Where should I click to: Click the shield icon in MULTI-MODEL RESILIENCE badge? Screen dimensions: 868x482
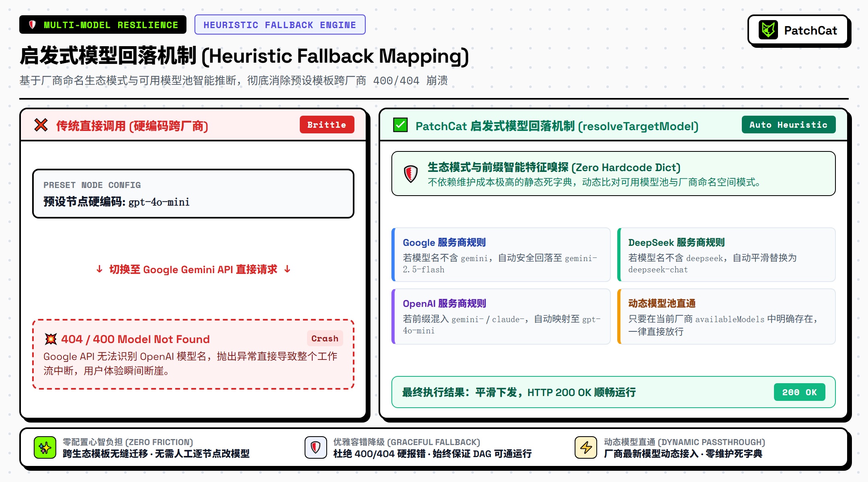pos(33,25)
